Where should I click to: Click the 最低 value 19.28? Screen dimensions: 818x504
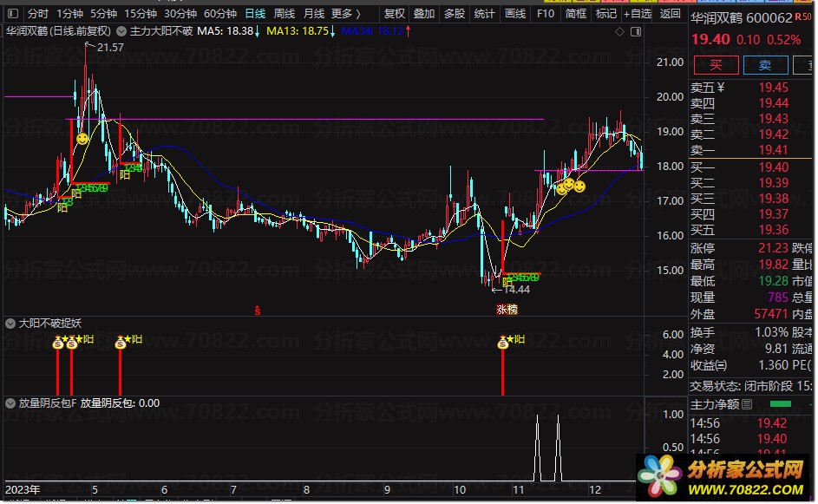click(x=773, y=281)
